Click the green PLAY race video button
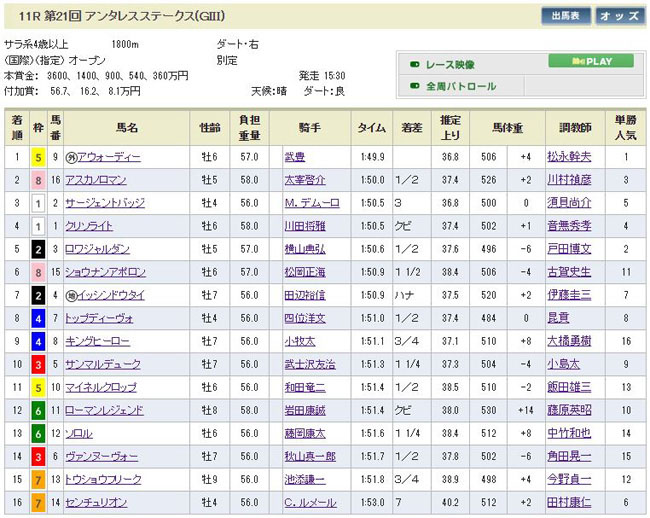The width and height of the screenshot is (650, 518). 590,61
